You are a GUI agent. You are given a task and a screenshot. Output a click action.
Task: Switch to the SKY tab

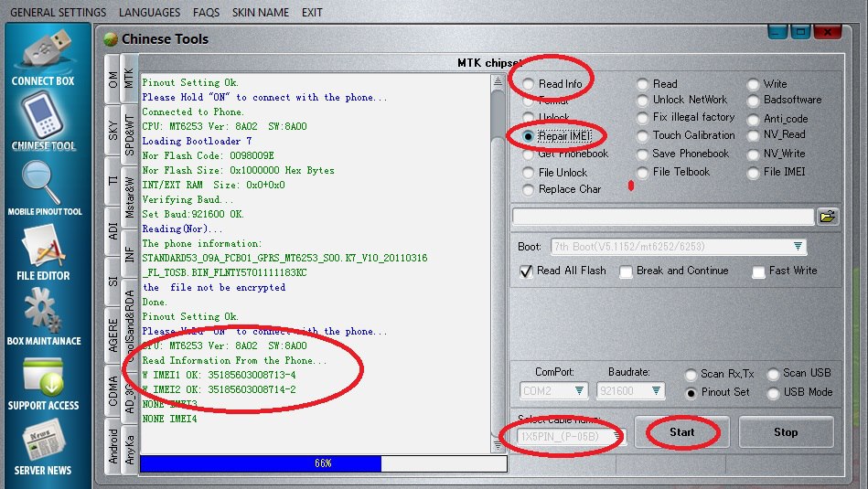coord(113,131)
